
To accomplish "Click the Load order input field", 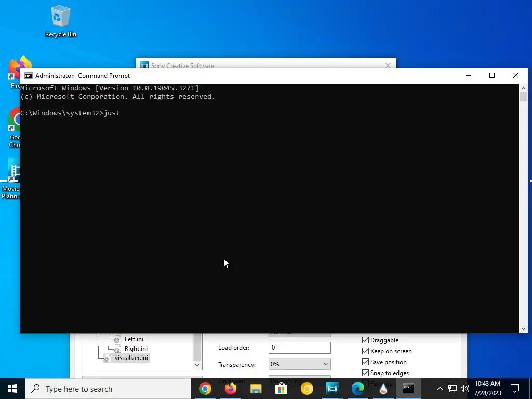I will [x=300, y=348].
